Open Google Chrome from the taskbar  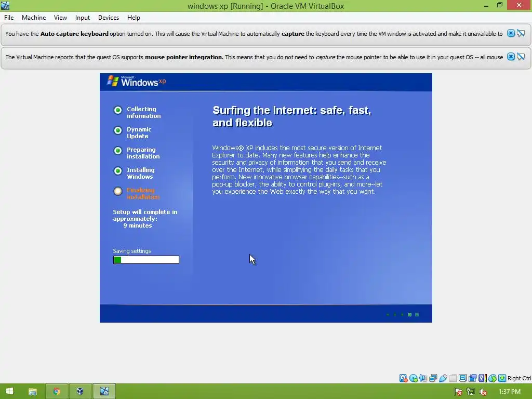[x=57, y=392]
